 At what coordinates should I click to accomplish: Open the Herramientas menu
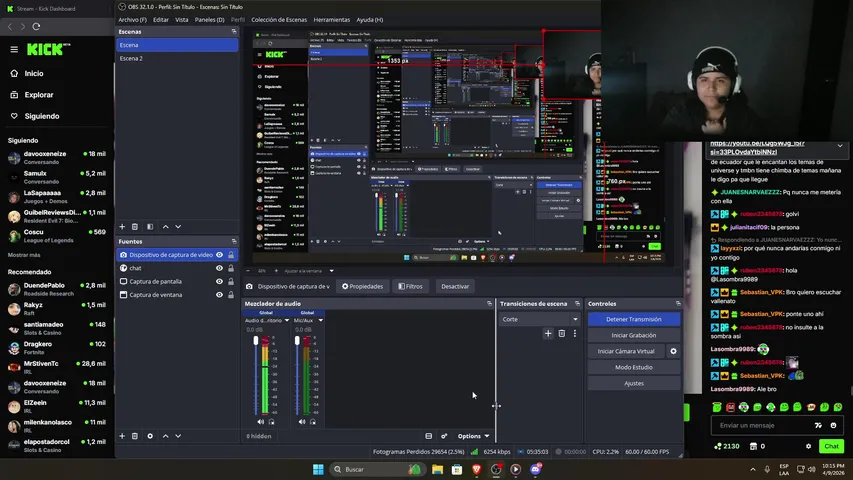click(332, 20)
